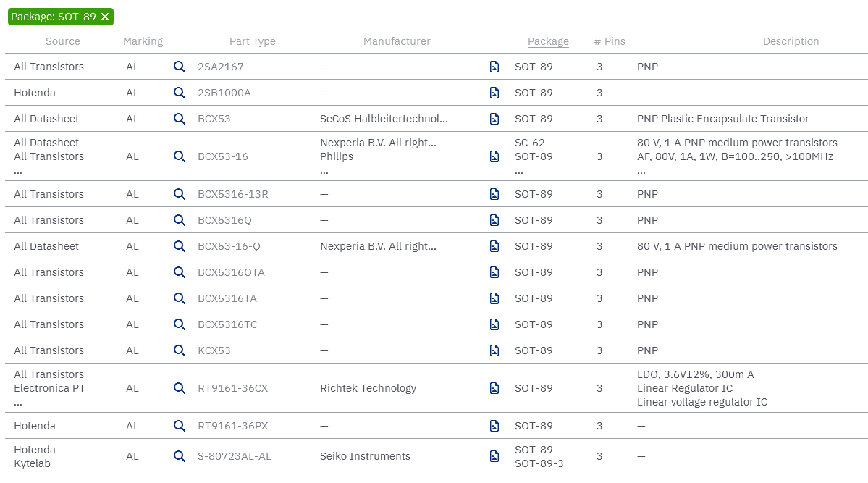The width and height of the screenshot is (868, 483).
Task: Open the package image icon for BCX53 row
Action: (494, 119)
